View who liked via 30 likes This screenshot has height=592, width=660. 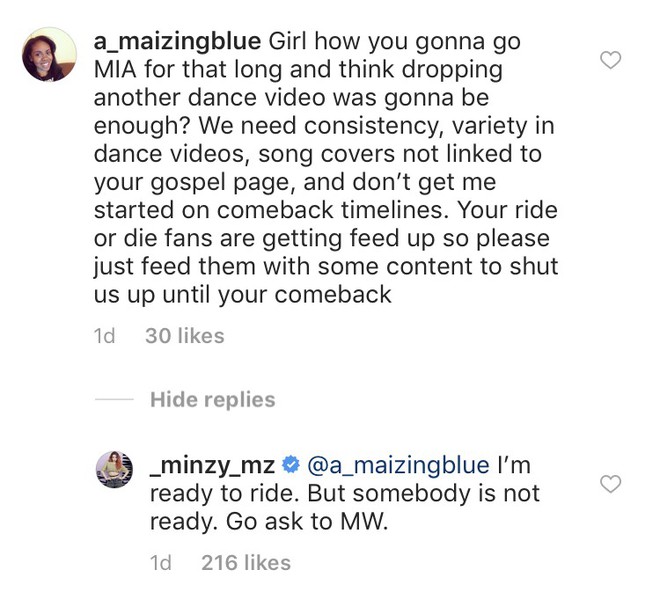(x=185, y=336)
